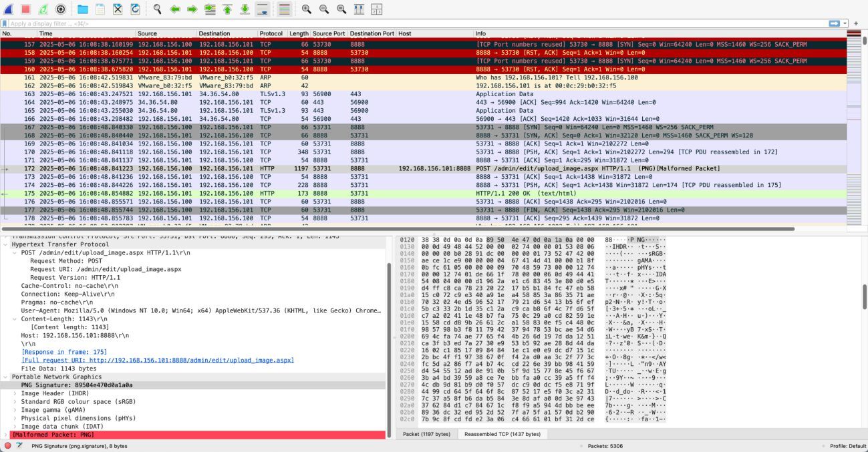Open the Go to specified packet icon
Screen dimensions: 868x452
pos(210,9)
